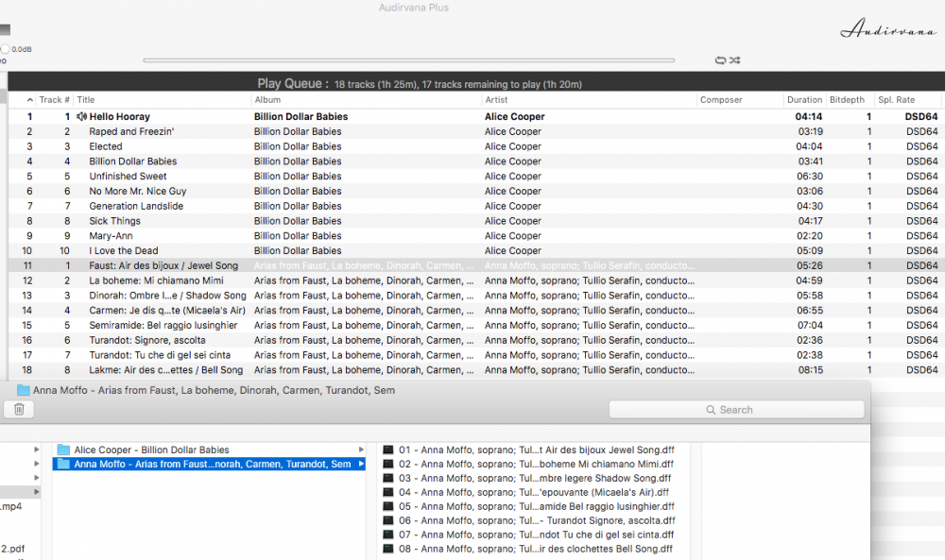Select file icon of 04 Micaela's Air.dff
Image resolution: width=945 pixels, height=560 pixels.
click(x=387, y=492)
